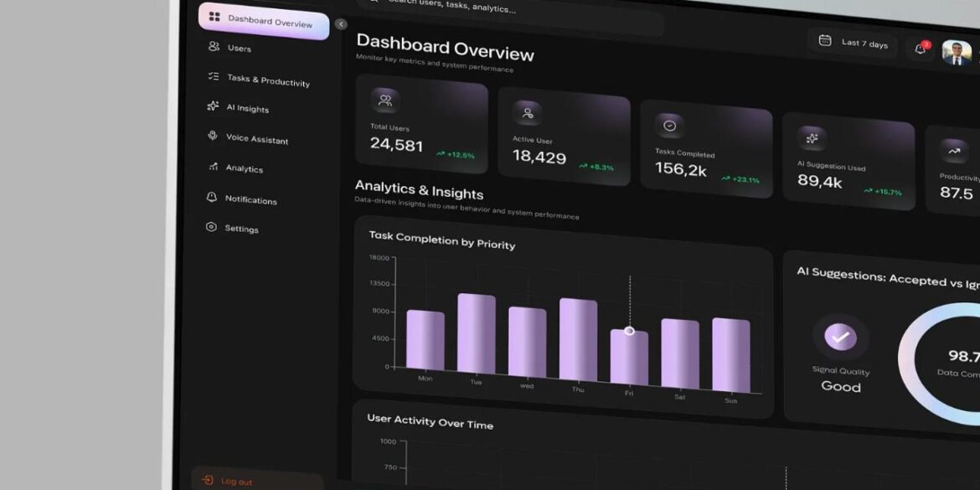Screen dimensions: 980x490
Task: Open the Last 7 days date range dropdown
Action: coord(853,43)
